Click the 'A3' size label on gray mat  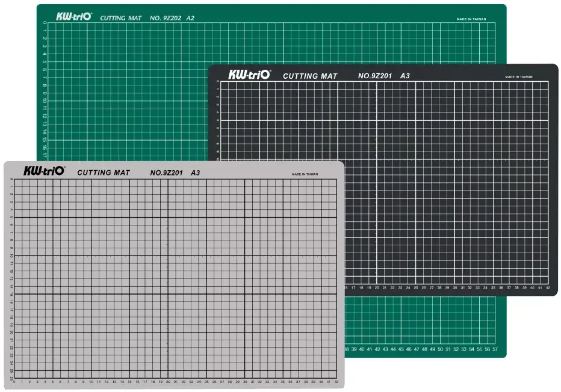(x=195, y=173)
